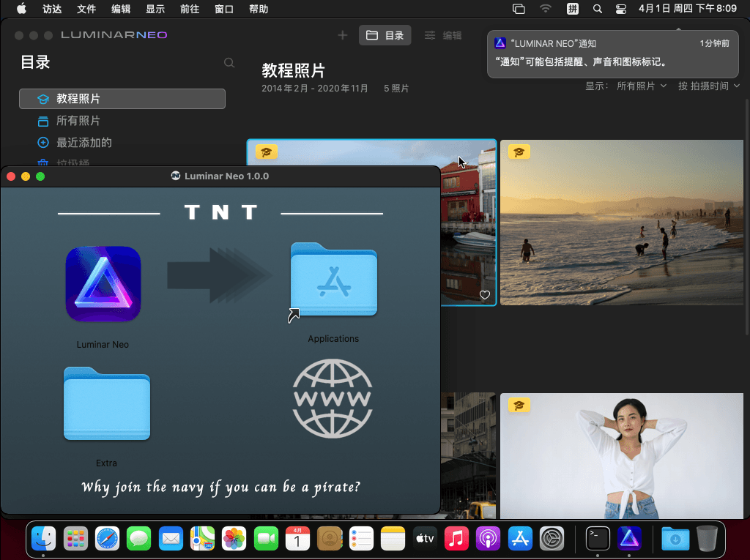Click the catalog search magnifier icon

point(229,63)
